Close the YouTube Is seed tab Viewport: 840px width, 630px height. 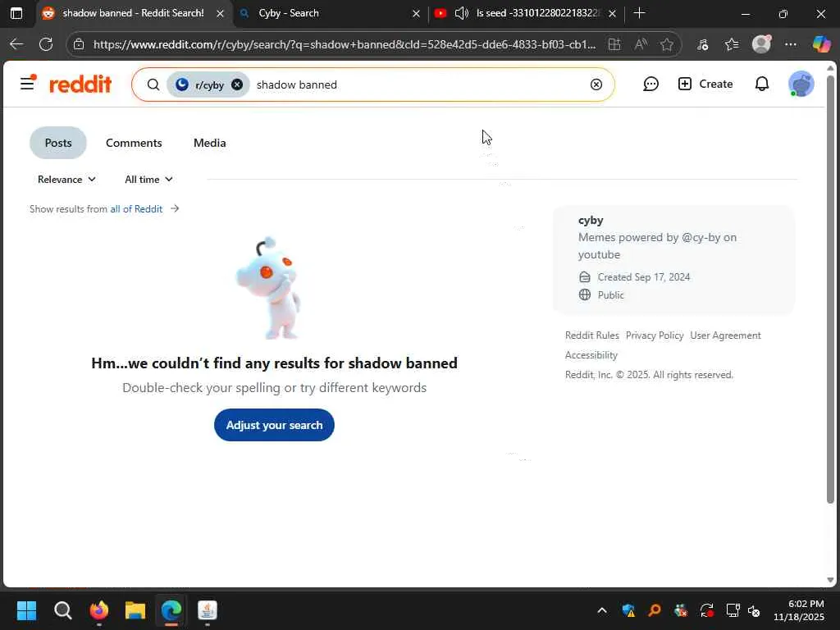point(612,13)
